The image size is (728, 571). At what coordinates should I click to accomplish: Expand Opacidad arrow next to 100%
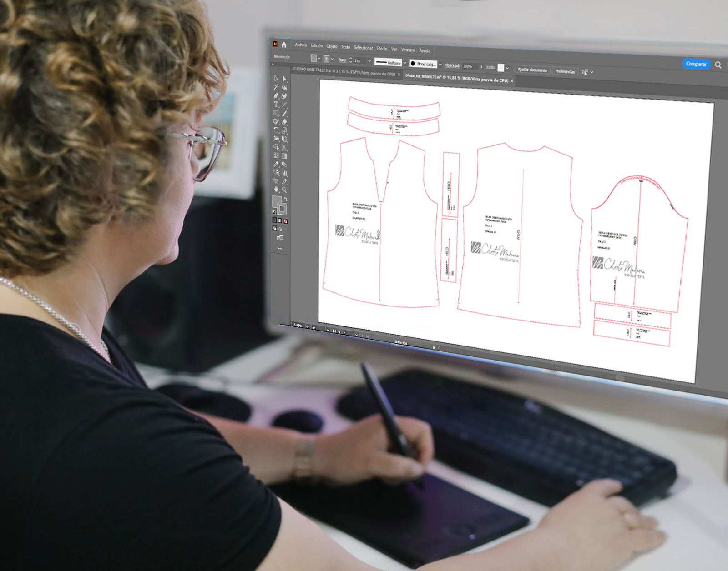click(x=481, y=67)
